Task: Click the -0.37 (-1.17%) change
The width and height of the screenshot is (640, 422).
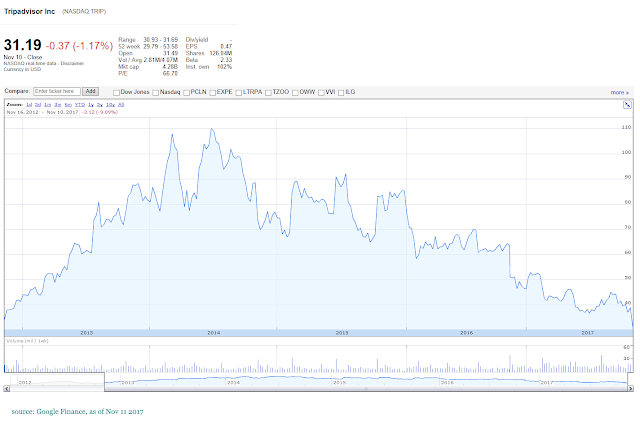Action: (79, 46)
